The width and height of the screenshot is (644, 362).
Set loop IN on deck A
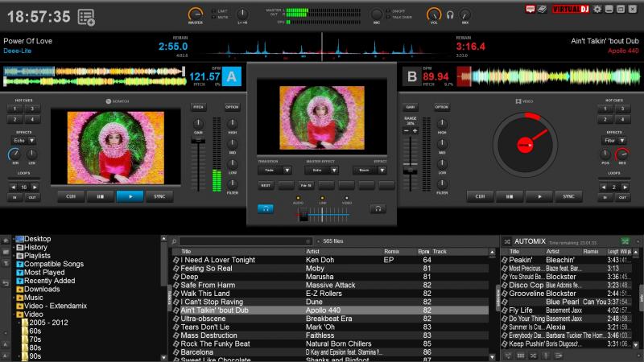pyautogui.click(x=14, y=197)
